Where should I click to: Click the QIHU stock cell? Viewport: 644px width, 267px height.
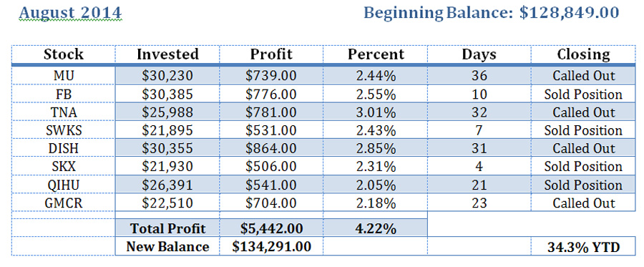64,184
